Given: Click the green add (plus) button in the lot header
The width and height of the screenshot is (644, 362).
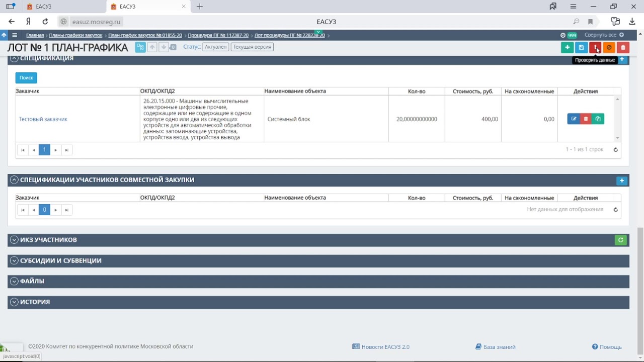Looking at the screenshot, I should (567, 47).
